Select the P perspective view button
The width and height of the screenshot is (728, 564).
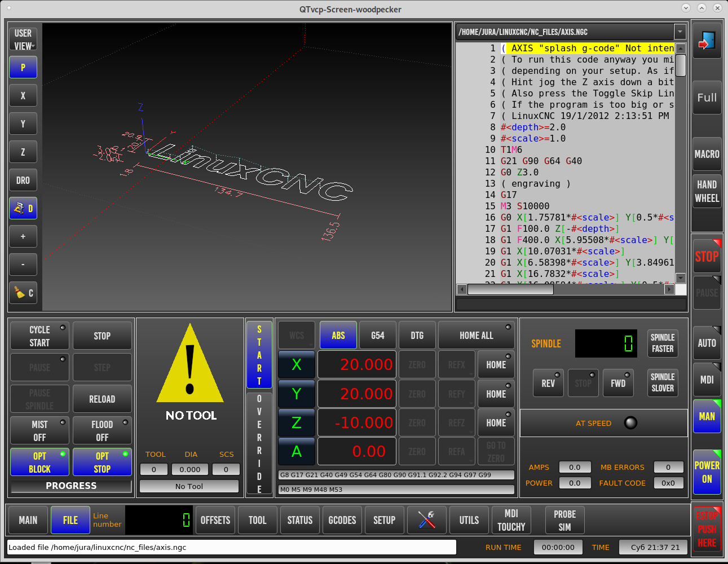23,67
